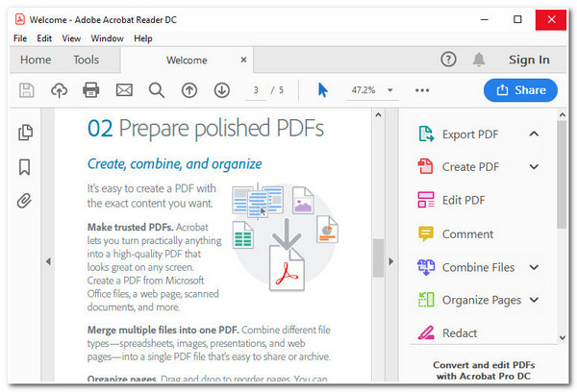The width and height of the screenshot is (577, 392).
Task: Go to previous page up-arrow icon
Action: [x=189, y=90]
